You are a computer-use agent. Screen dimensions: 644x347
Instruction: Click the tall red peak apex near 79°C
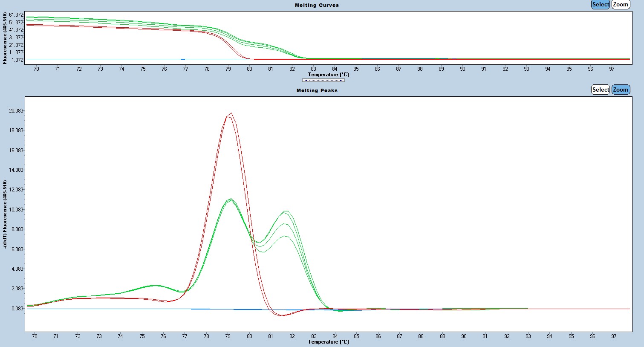[x=231, y=113]
